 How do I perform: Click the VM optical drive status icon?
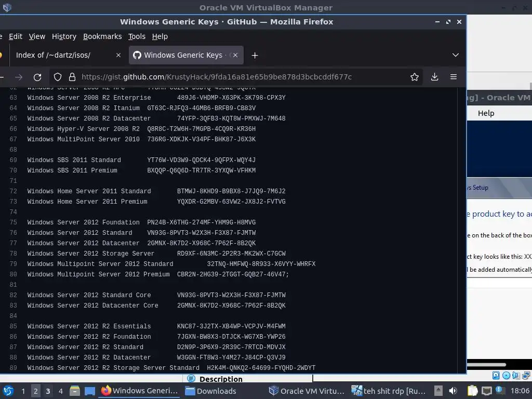coord(506,375)
